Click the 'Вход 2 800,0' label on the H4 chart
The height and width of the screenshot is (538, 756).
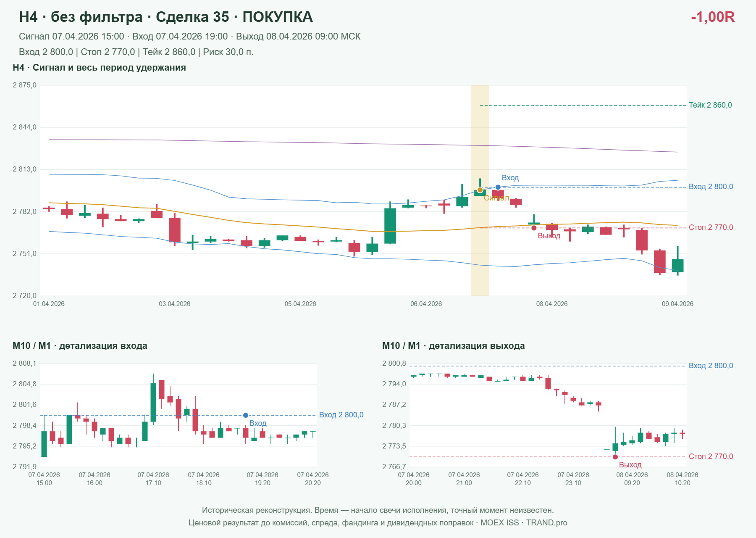pos(711,187)
